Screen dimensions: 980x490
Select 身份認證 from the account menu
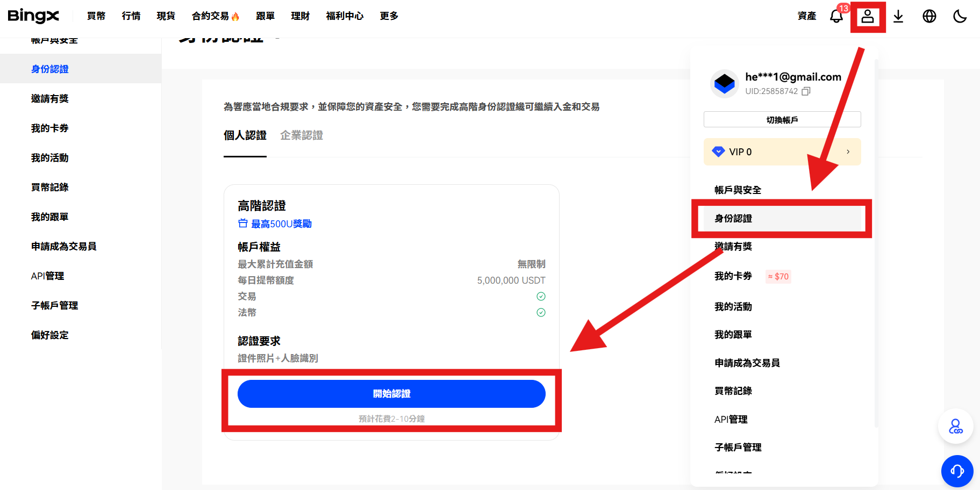coord(733,219)
